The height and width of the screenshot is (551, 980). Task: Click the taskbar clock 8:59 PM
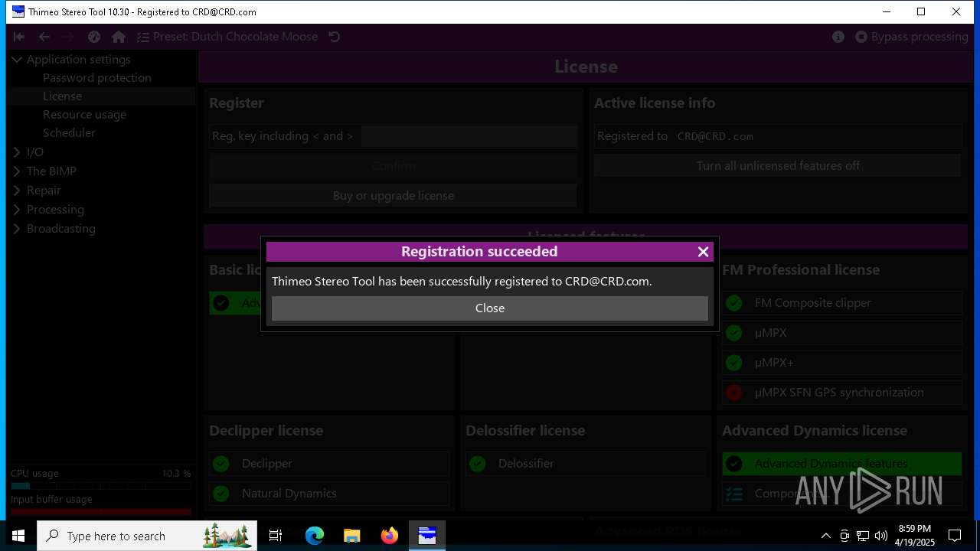coord(915,529)
